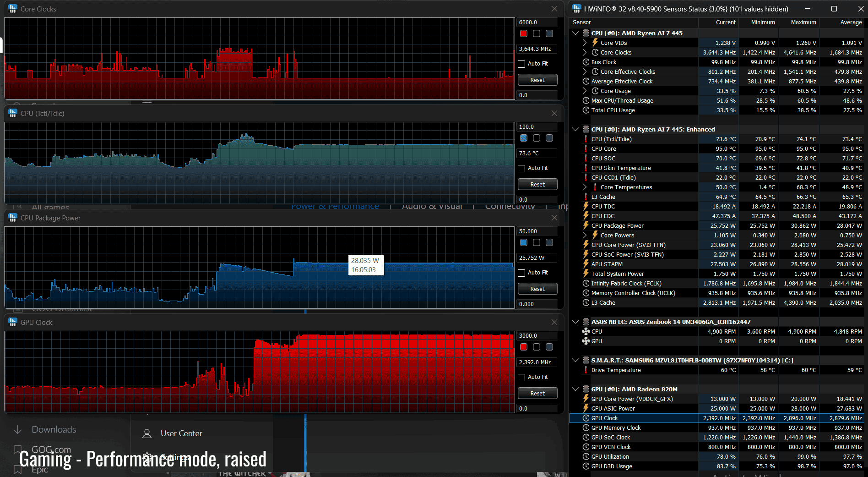
Task: Click the bolt icon beside GPU ASIC Power
Action: click(586, 408)
